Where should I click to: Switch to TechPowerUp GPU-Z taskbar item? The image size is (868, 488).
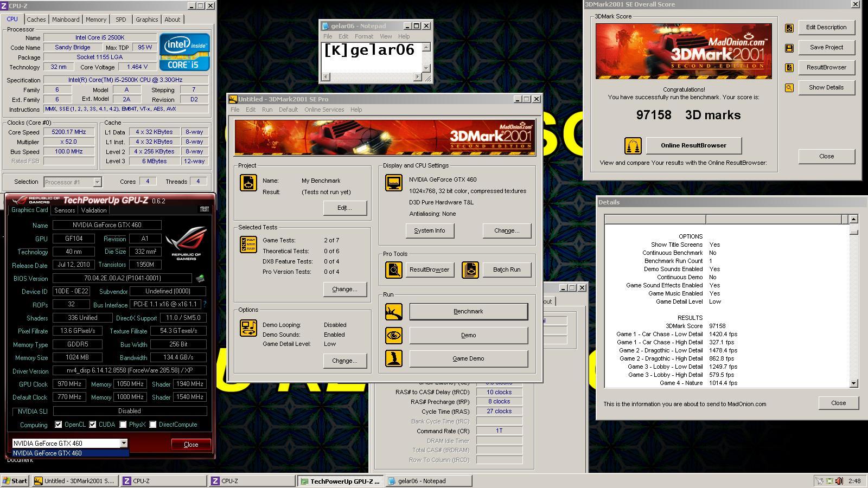(x=340, y=481)
